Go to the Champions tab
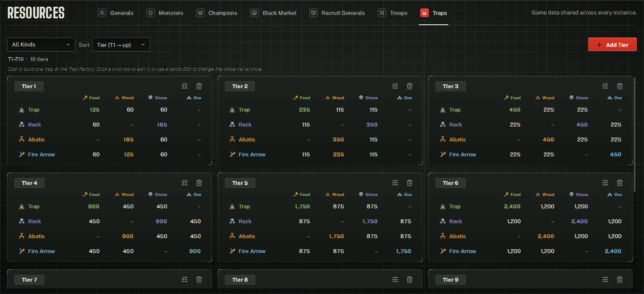The width and height of the screenshot is (644, 294). pyautogui.click(x=217, y=13)
